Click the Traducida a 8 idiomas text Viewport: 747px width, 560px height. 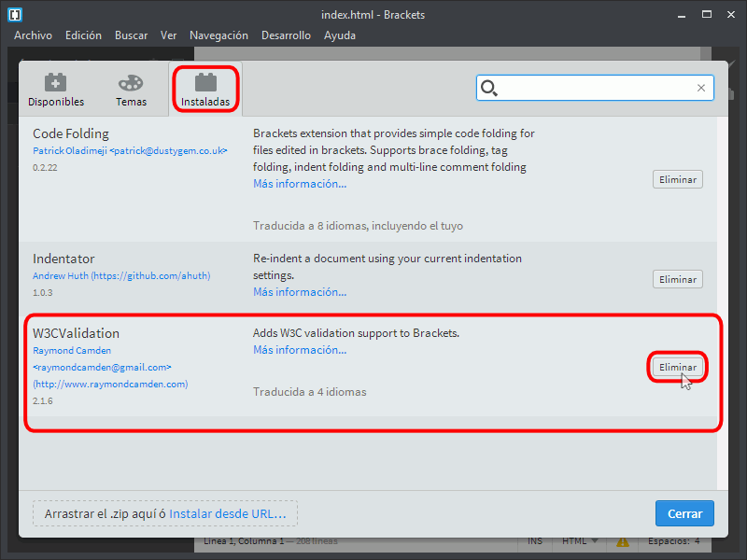tap(358, 226)
